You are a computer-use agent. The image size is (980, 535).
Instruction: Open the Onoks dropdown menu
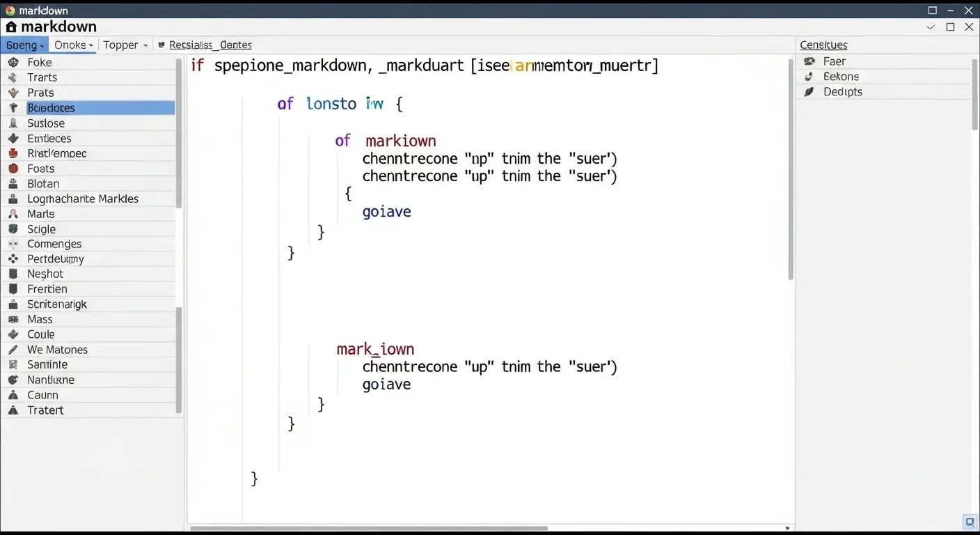click(x=72, y=45)
